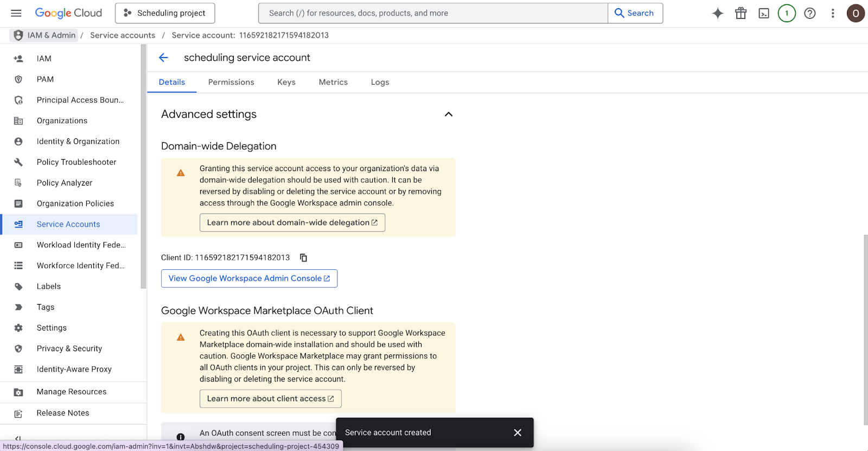Image resolution: width=868 pixels, height=451 pixels.
Task: Click the Settings gear icon in sidebar
Action: pos(18,328)
